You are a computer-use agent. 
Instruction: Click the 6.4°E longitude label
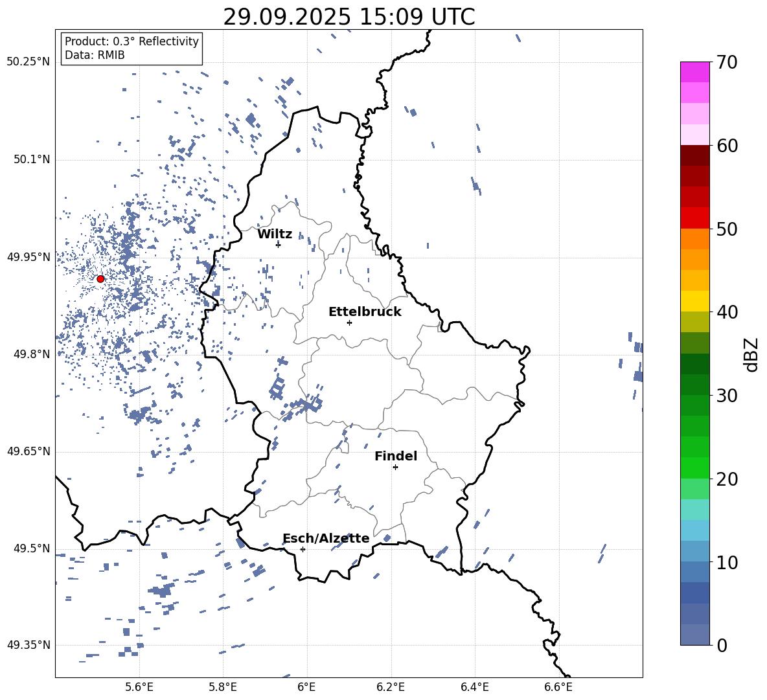click(474, 687)
